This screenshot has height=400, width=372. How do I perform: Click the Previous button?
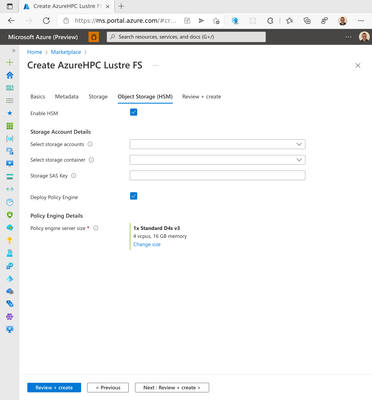pyautogui.click(x=108, y=388)
